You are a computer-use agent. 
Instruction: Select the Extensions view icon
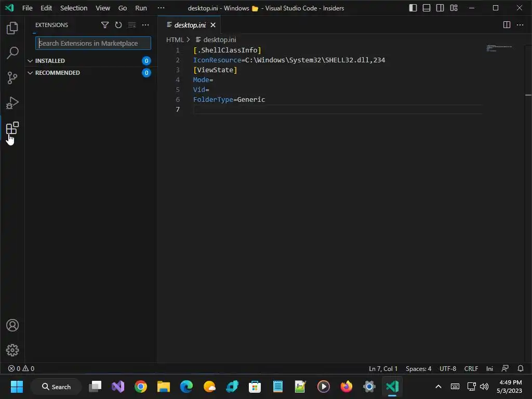pyautogui.click(x=12, y=128)
